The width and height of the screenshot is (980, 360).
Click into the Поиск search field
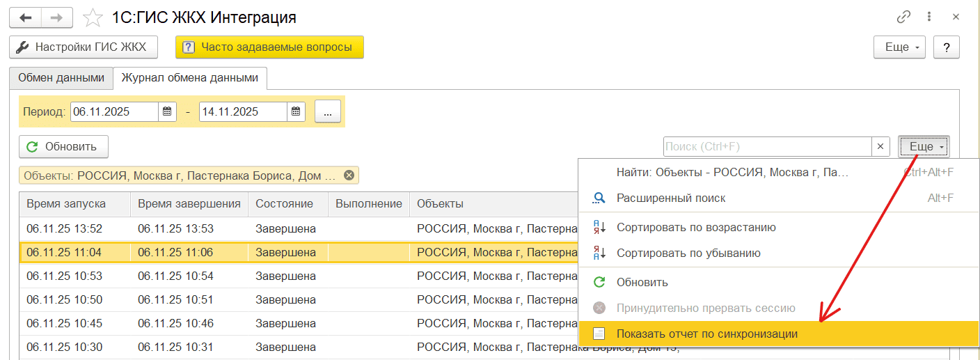click(x=766, y=147)
